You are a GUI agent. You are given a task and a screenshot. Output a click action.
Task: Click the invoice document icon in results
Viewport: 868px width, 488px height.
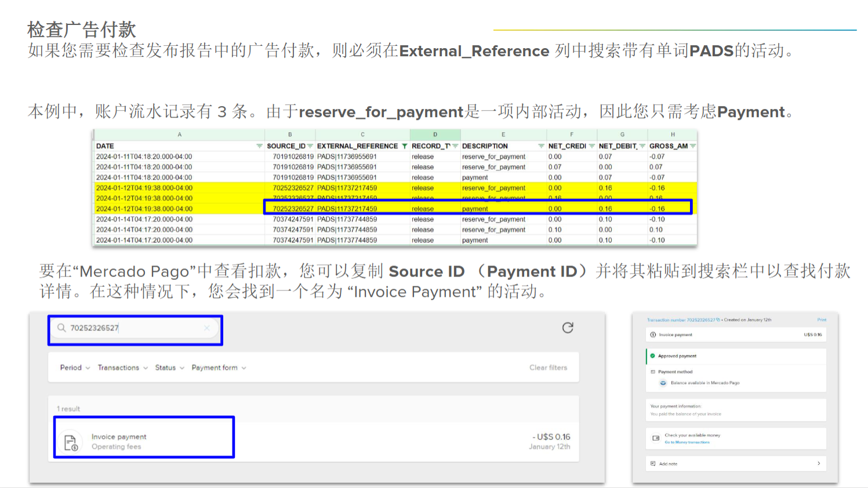coord(71,442)
